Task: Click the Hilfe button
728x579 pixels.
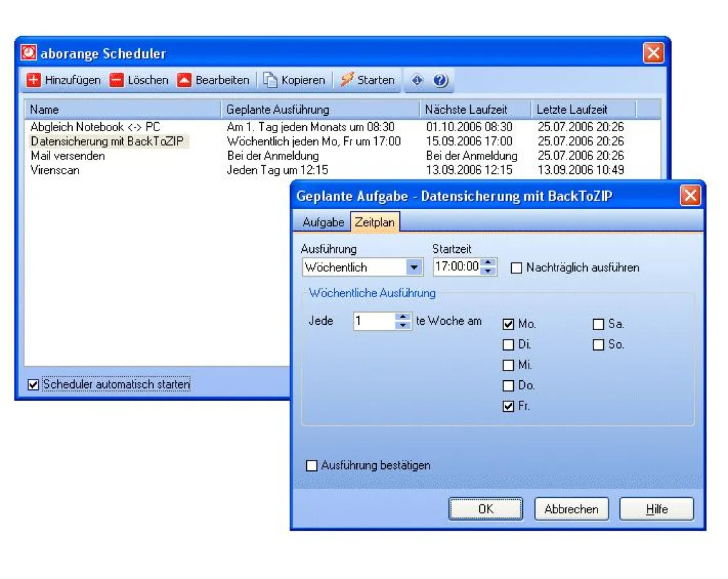Action: click(x=656, y=508)
